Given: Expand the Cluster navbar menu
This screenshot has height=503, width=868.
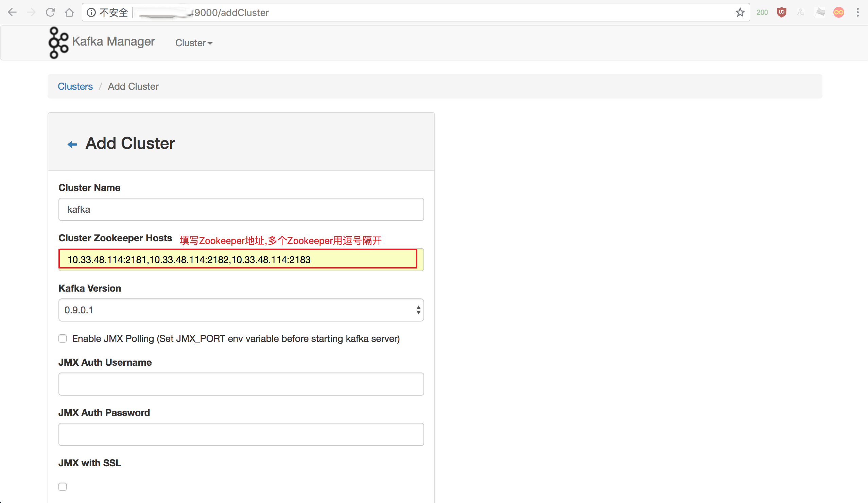Looking at the screenshot, I should coord(194,43).
